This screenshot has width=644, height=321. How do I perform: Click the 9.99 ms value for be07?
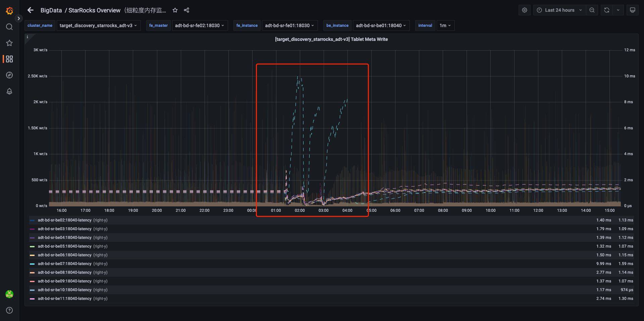[604, 264]
